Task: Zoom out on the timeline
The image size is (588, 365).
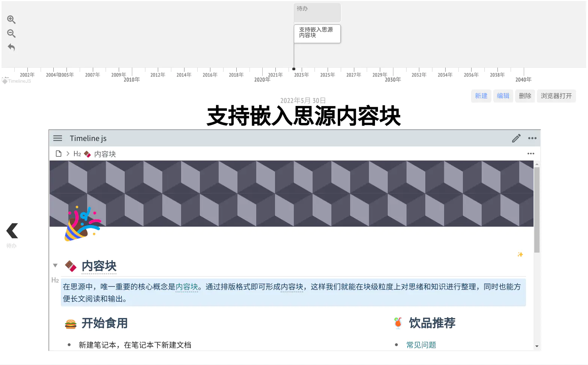Action: (x=11, y=33)
